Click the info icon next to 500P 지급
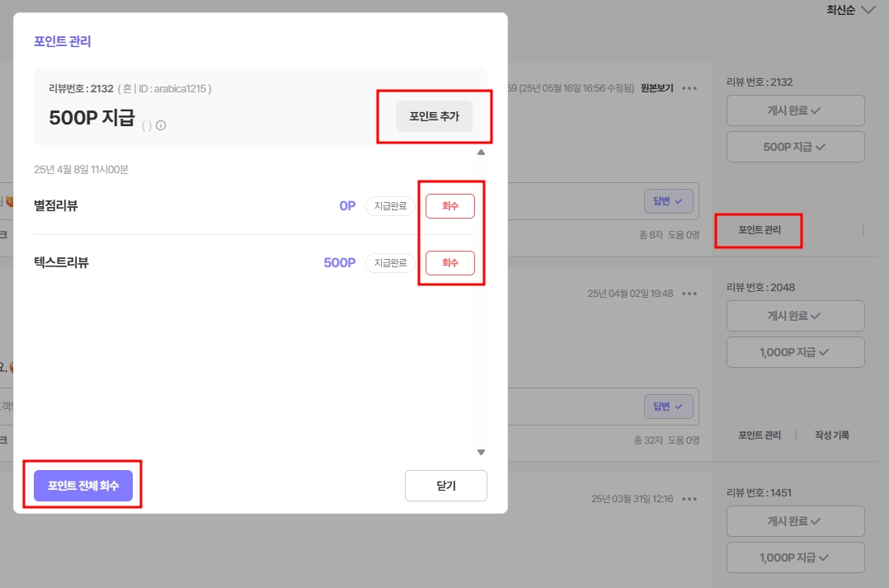Image resolution: width=889 pixels, height=588 pixels. point(161,125)
